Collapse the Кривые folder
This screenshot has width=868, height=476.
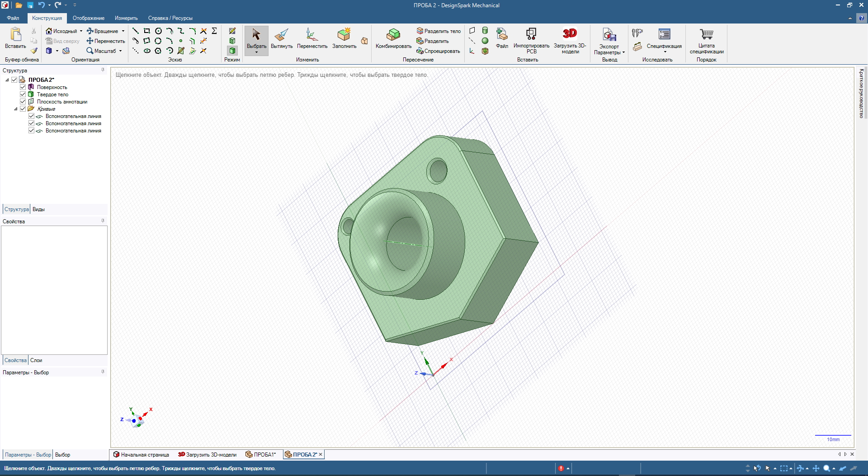(x=16, y=109)
